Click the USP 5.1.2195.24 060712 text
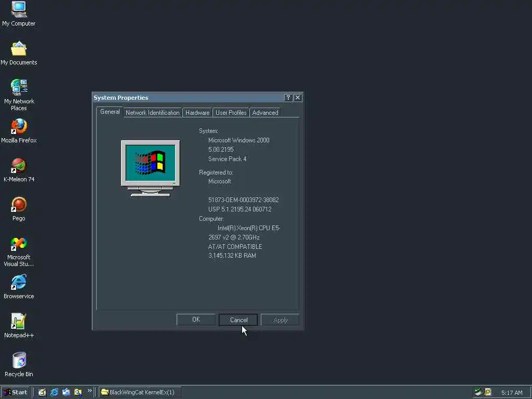 [240, 209]
